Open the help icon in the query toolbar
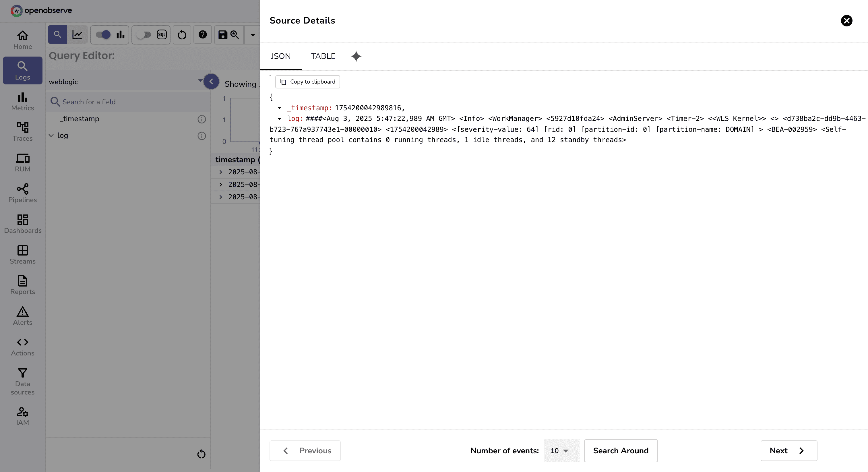Screen dimensions: 868x472 pos(203,34)
